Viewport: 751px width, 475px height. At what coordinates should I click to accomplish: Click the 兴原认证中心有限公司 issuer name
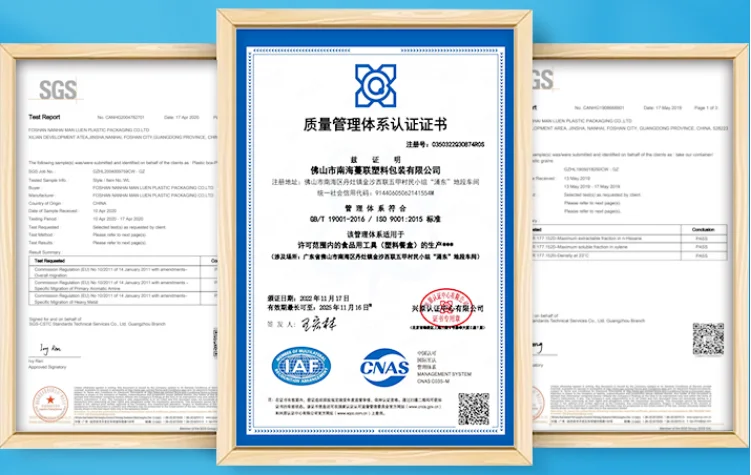tap(448, 309)
